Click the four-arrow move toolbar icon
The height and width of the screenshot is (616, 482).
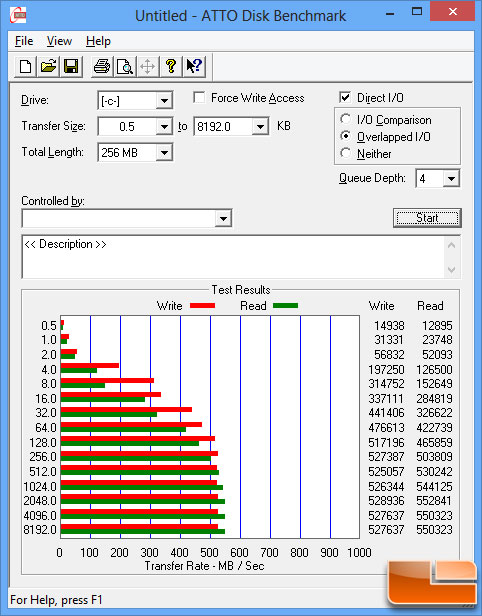[147, 66]
